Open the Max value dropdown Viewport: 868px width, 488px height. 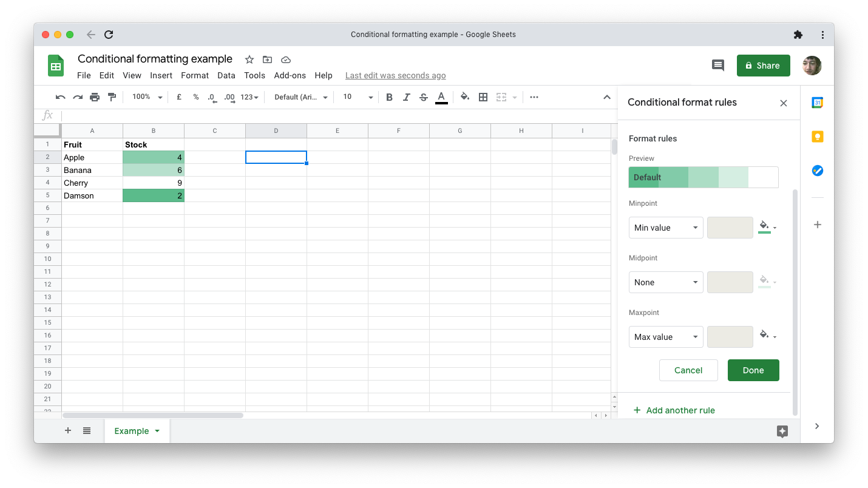click(666, 337)
